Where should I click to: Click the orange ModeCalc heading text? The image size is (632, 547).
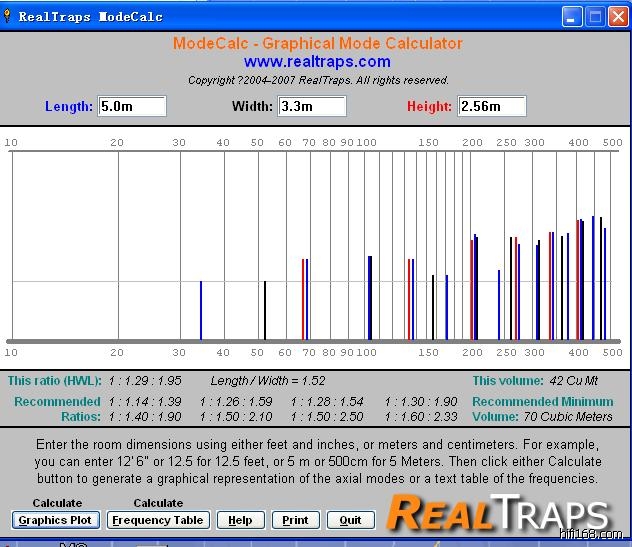coord(317,44)
